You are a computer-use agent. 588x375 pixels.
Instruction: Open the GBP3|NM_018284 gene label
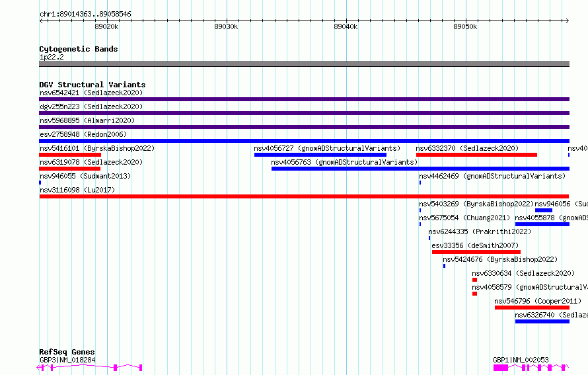pos(67,360)
